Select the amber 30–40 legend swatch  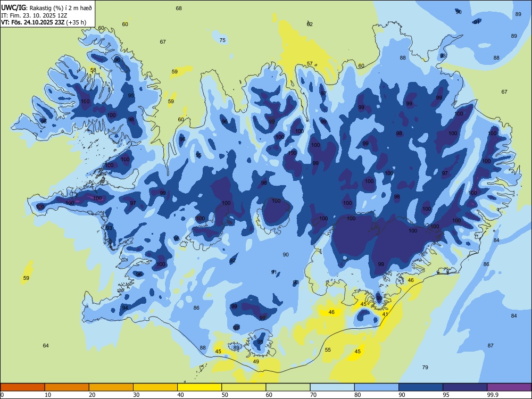[x=155, y=387]
